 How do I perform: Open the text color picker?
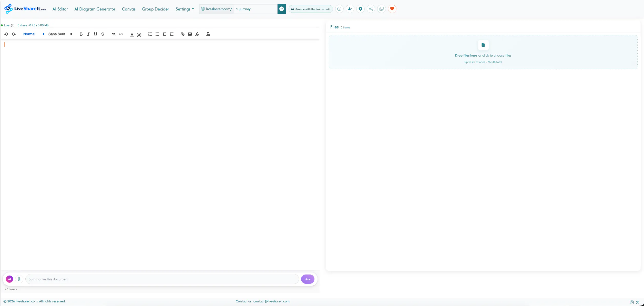132,34
